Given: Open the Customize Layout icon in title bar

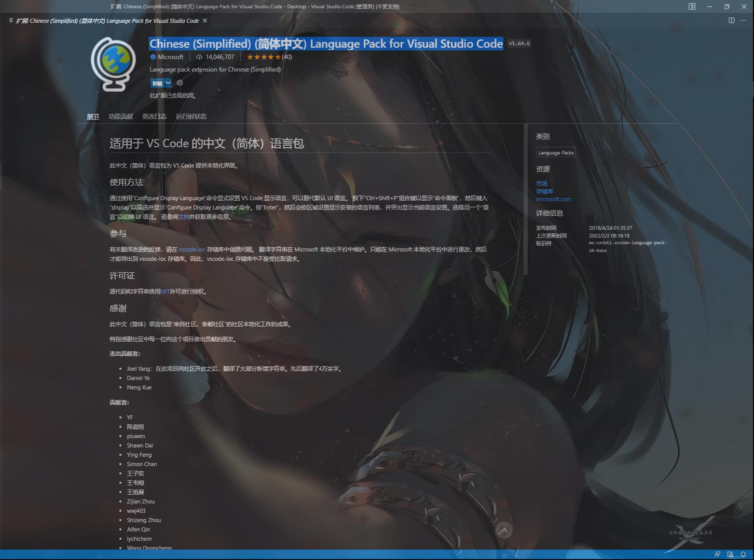Looking at the screenshot, I should pos(692,7).
